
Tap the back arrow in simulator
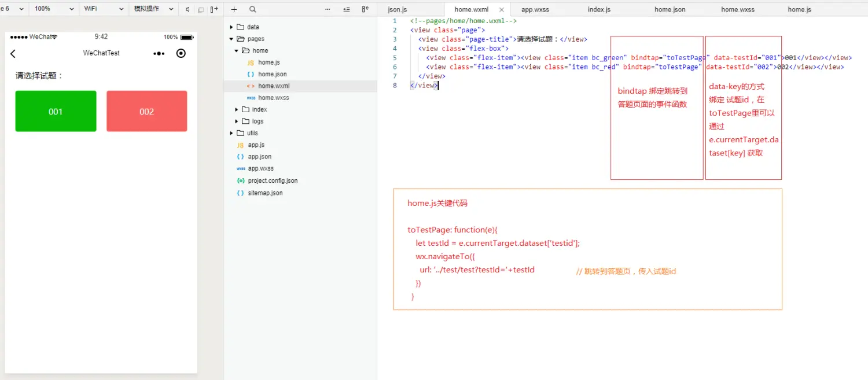point(13,53)
